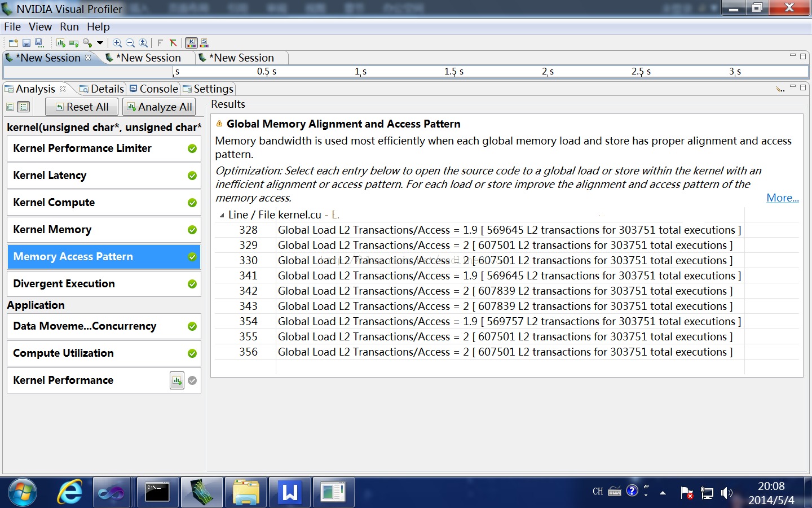Image resolution: width=812 pixels, height=508 pixels.
Task: Select Kernel Compute analysis
Action: tap(104, 203)
